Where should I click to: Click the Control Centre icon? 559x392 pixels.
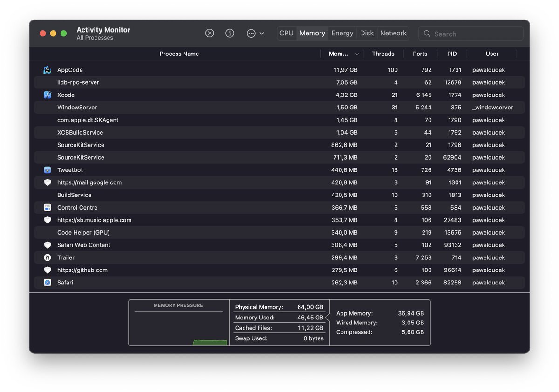47,208
